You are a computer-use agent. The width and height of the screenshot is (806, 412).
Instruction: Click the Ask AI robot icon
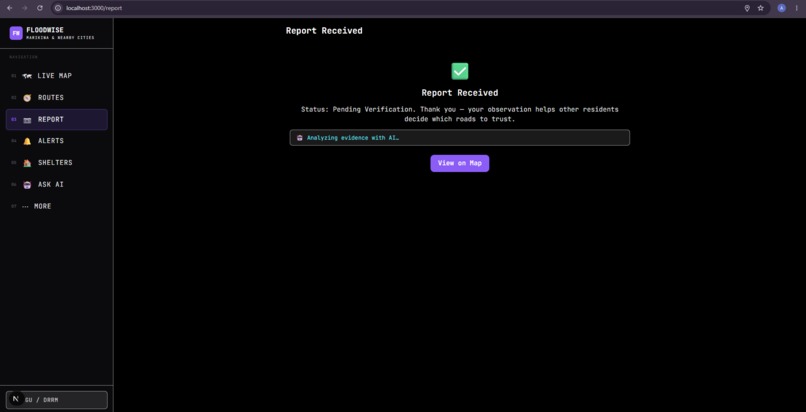click(x=27, y=184)
